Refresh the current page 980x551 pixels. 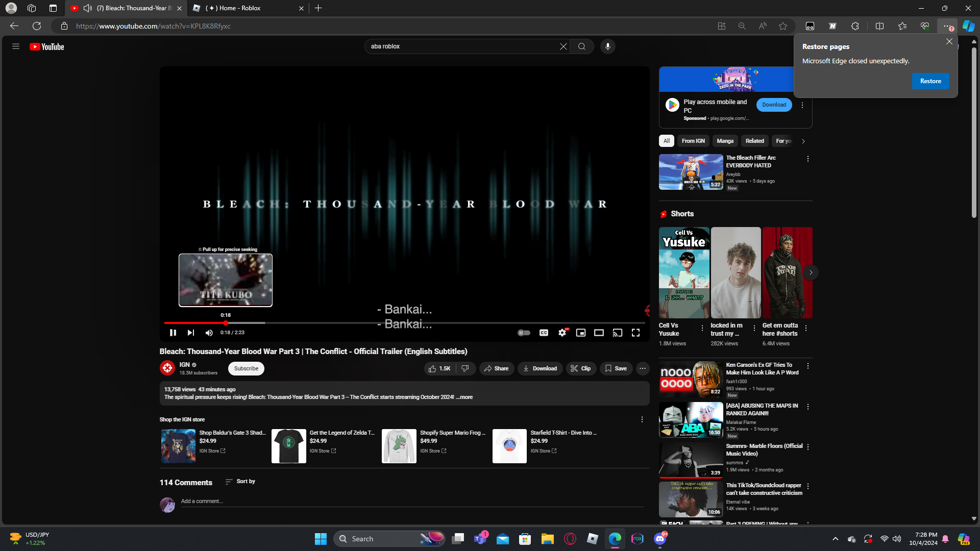coord(37,26)
